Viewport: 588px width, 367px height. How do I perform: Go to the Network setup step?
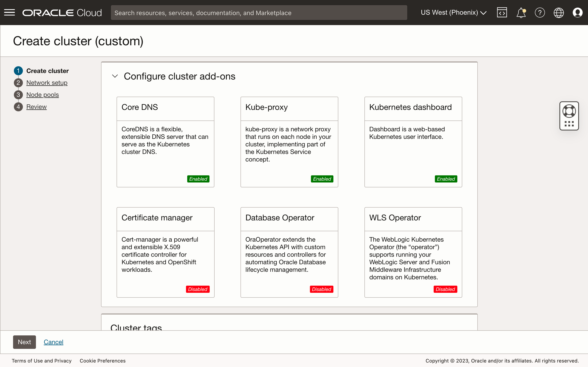(47, 83)
